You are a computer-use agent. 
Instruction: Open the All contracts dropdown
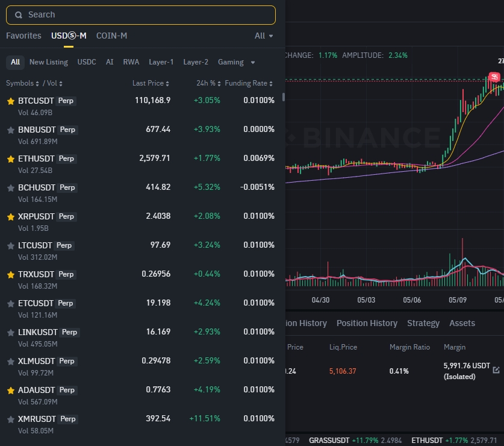(x=264, y=36)
